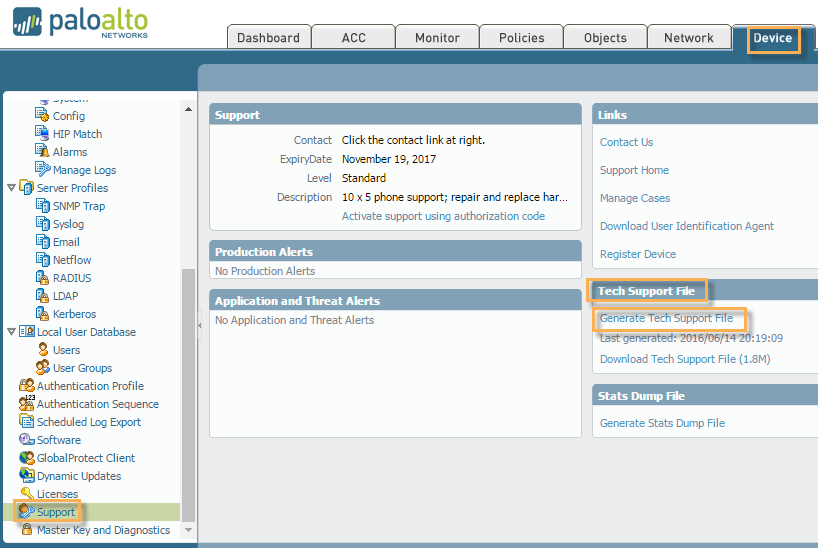Click the 'Standard' support level value
The width and height of the screenshot is (818, 548).
tap(364, 178)
